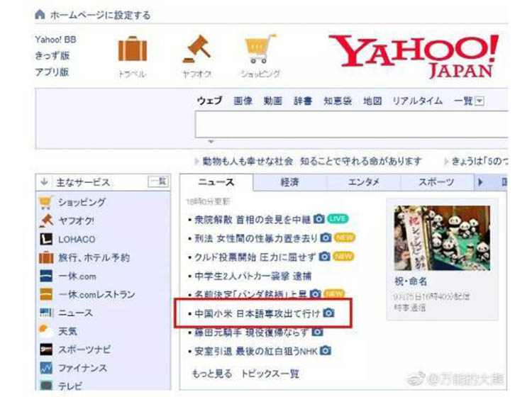Click into the web search input field

(x=351, y=124)
